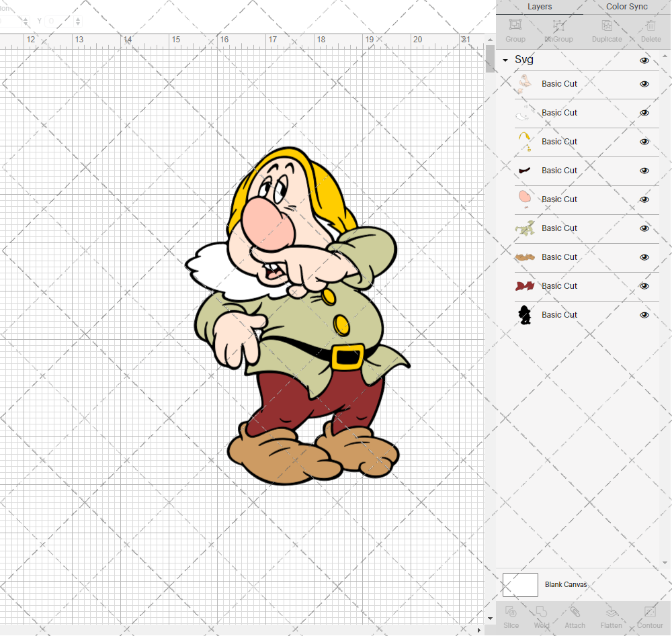Open the Layers tab
The width and height of the screenshot is (672, 636).
(540, 7)
